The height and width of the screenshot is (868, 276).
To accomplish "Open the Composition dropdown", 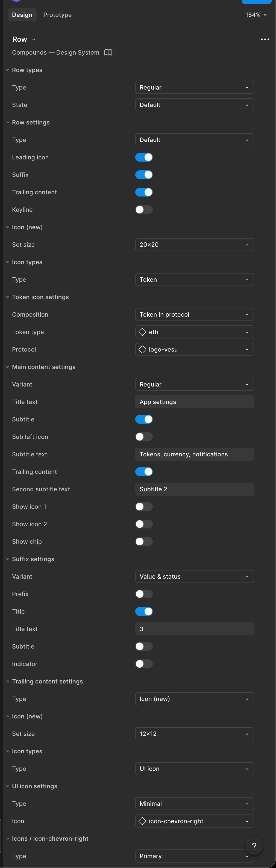I will click(x=194, y=314).
